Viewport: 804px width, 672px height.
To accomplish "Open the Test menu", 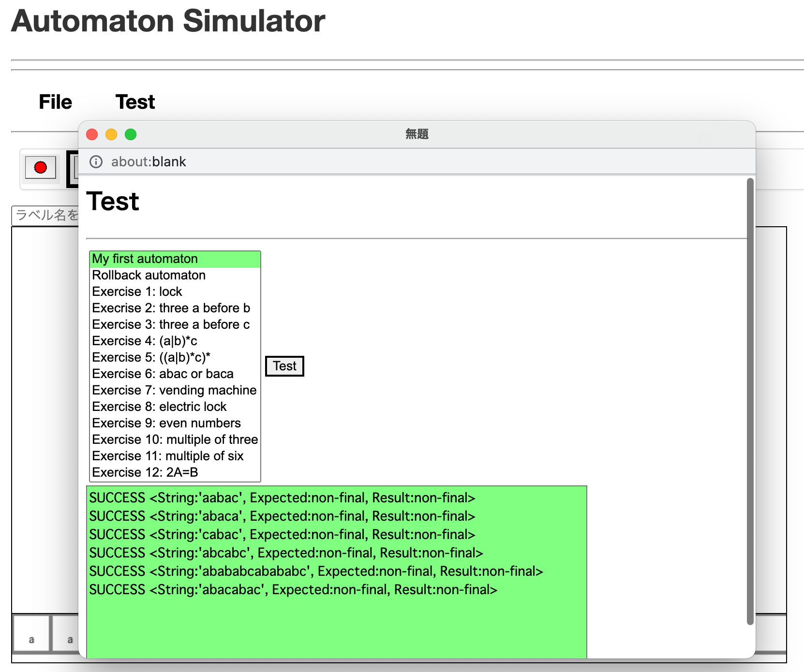I will (x=135, y=102).
